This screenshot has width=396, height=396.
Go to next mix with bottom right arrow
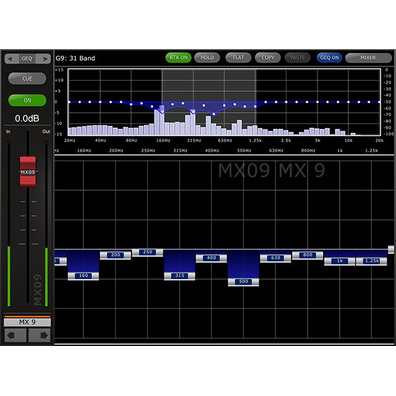point(40,335)
